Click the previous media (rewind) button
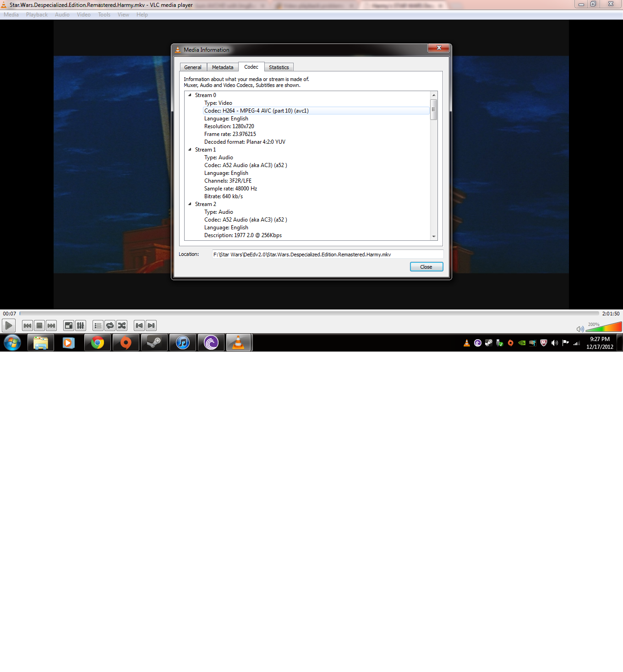The image size is (623, 672). 27,325
